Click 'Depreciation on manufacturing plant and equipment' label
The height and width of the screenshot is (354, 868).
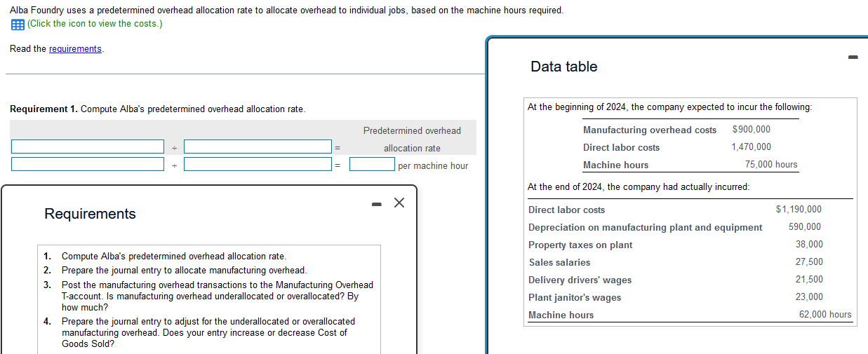(x=646, y=228)
